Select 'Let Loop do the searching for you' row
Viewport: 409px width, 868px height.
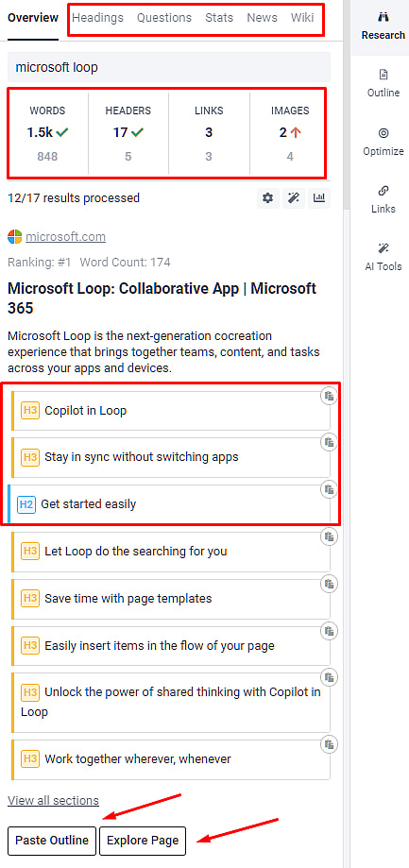point(170,552)
